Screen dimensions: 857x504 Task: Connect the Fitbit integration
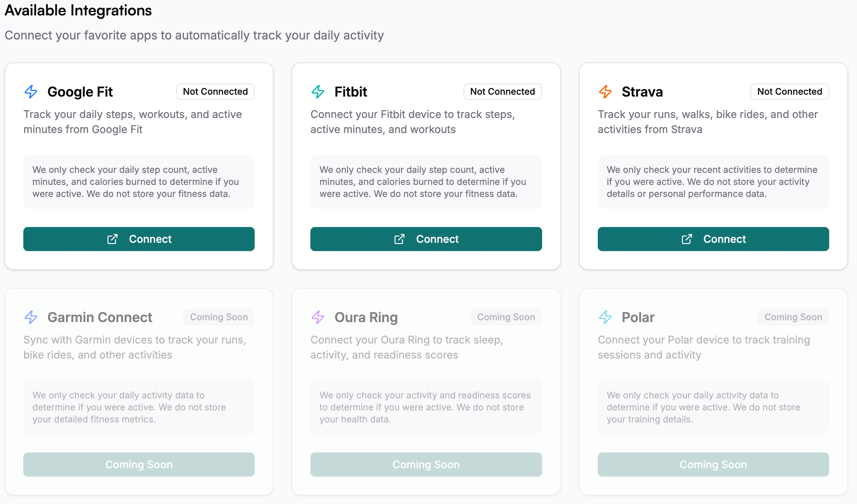point(426,239)
